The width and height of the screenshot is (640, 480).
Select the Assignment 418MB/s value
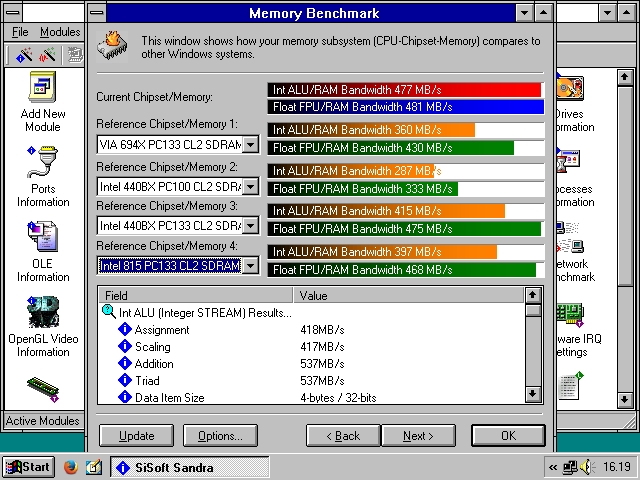[x=322, y=329]
